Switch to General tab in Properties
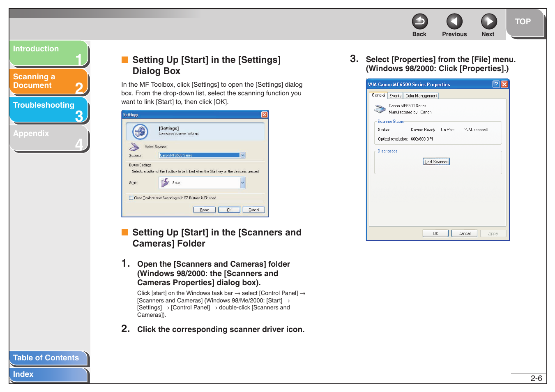This screenshot has height=392, width=555. click(378, 95)
